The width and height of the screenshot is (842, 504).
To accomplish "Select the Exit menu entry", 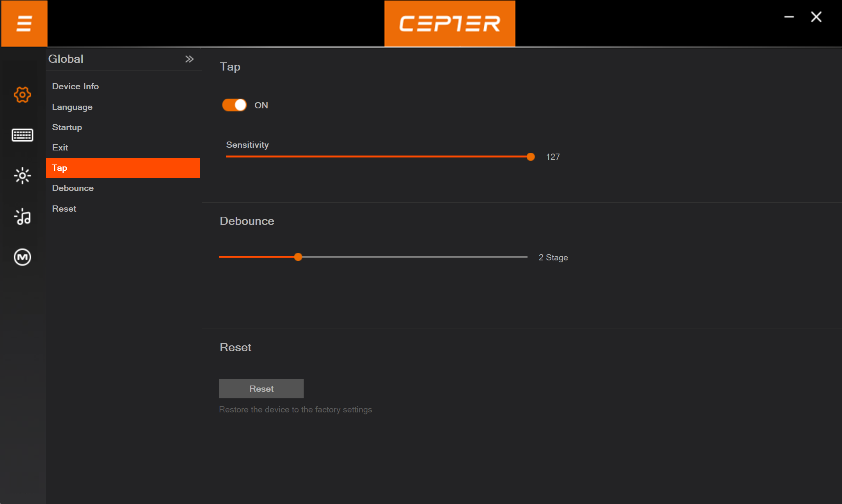I will (x=60, y=148).
